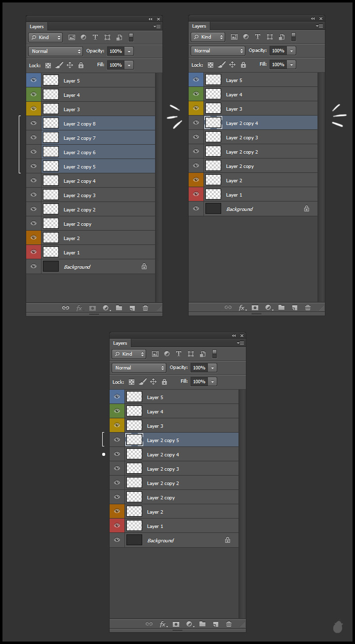Toggle layer filtering switch in bottom panel
The height and width of the screenshot is (644, 355).
(x=214, y=354)
